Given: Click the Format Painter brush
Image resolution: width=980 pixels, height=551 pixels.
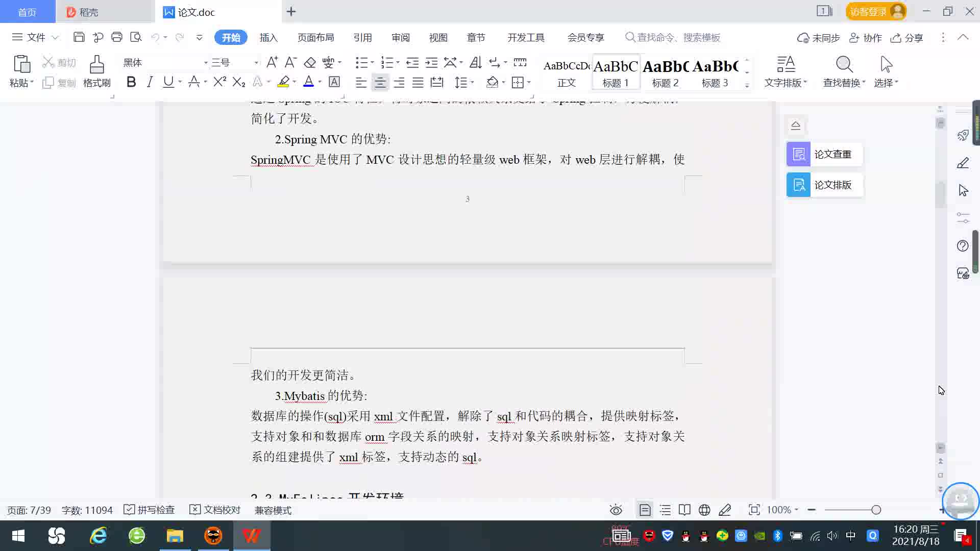Looking at the screenshot, I should pyautogui.click(x=96, y=65).
